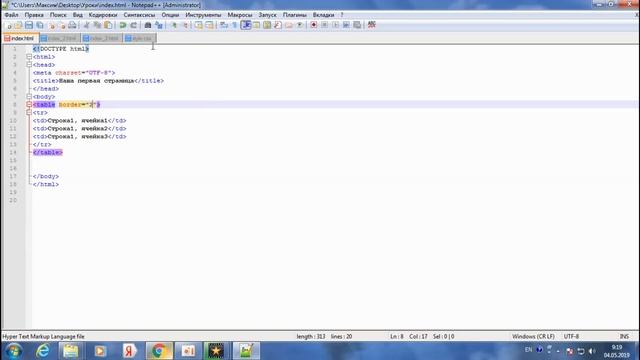Screen dimensions: 640x360
Task: Open the Кодировки menu
Action: 103,15
